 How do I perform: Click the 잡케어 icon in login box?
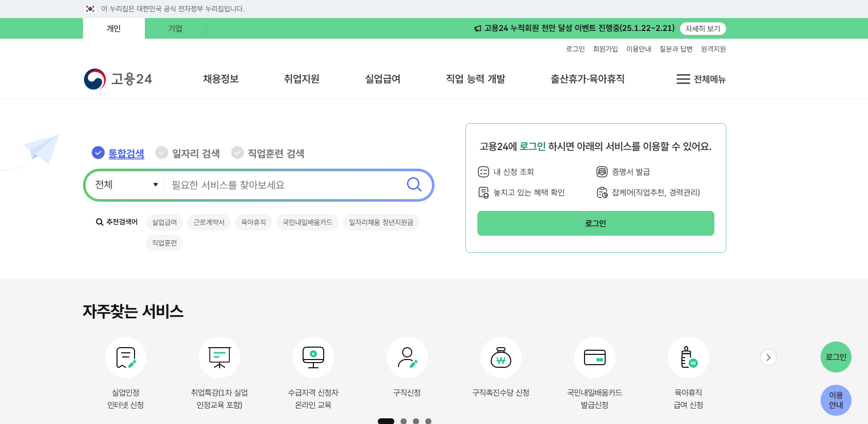click(602, 192)
